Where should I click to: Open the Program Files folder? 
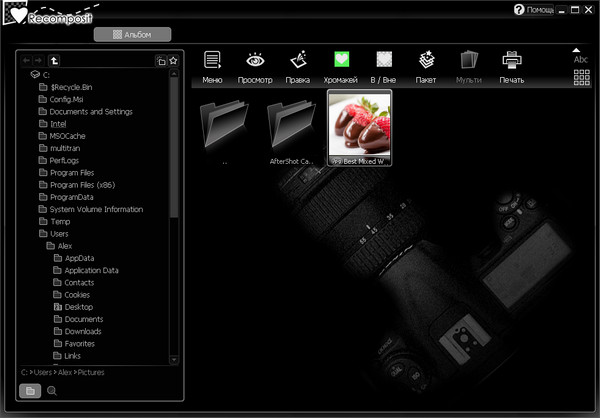[66, 173]
